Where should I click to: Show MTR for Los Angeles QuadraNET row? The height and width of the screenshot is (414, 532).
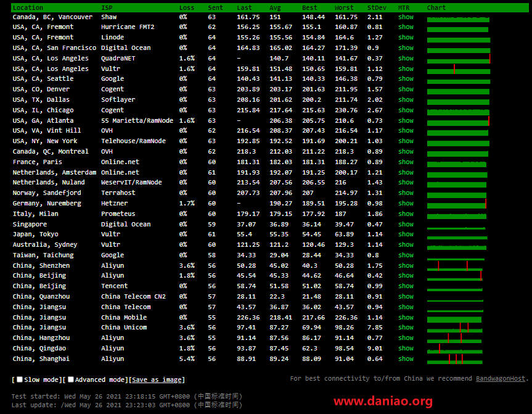click(x=406, y=59)
